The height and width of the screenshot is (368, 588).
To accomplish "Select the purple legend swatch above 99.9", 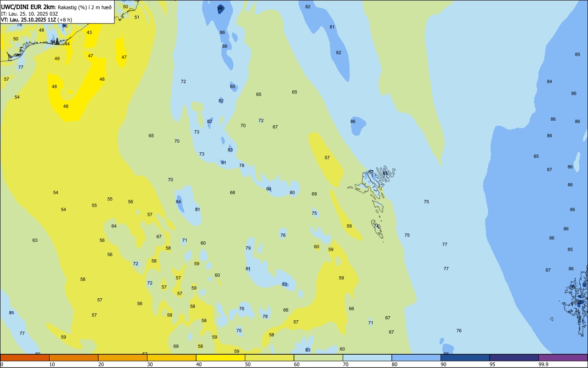I will 563,357.
